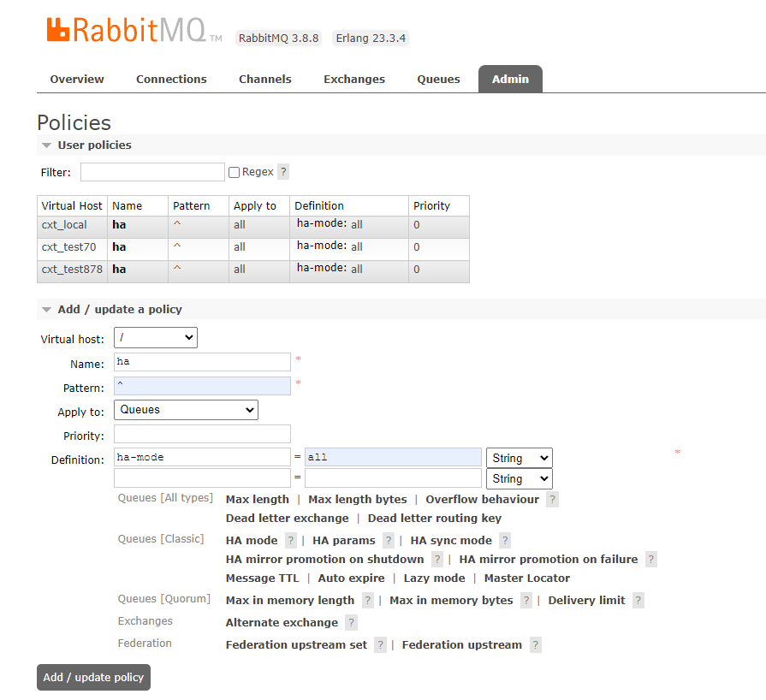This screenshot has width=766, height=700.
Task: Insert the Federation upstream set key
Action: 296,644
